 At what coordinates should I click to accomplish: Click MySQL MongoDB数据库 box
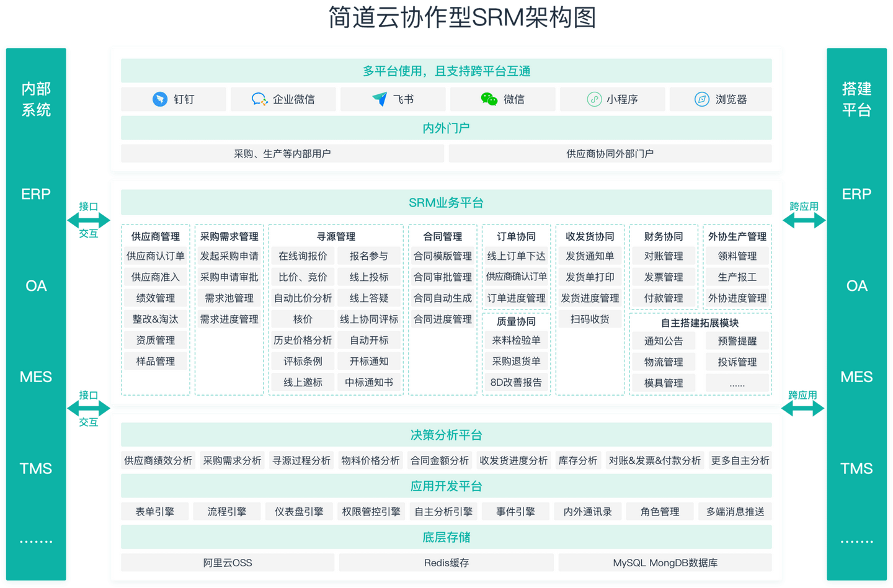pos(665,563)
